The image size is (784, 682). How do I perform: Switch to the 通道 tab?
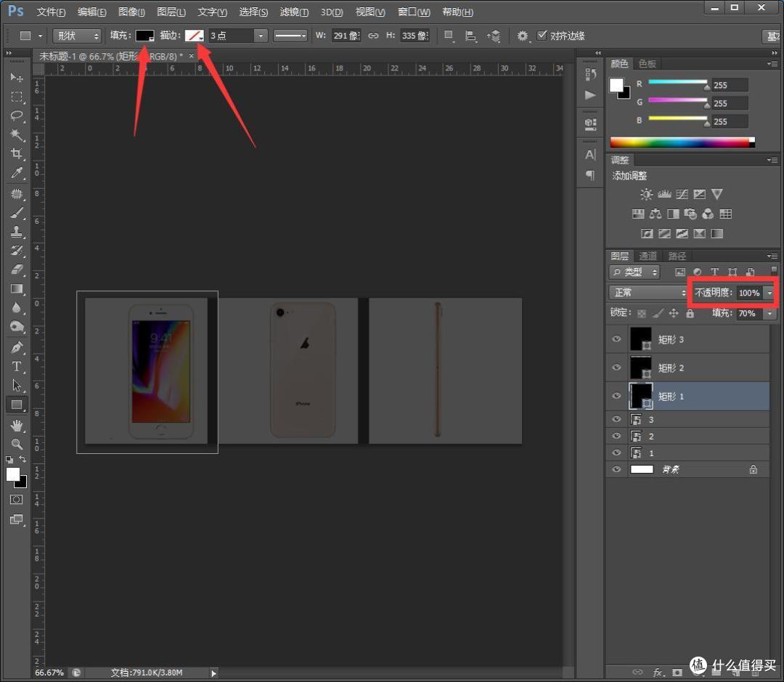pos(648,256)
